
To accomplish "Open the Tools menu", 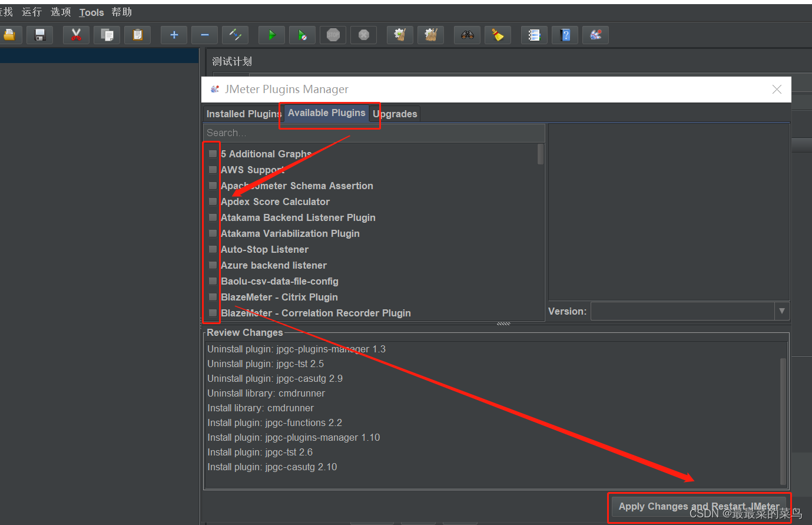I will pos(91,12).
